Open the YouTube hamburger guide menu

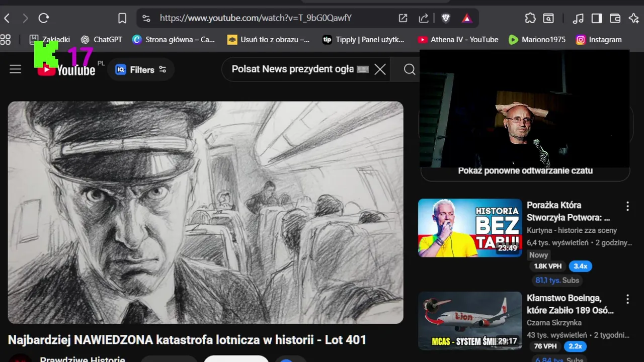[16, 69]
